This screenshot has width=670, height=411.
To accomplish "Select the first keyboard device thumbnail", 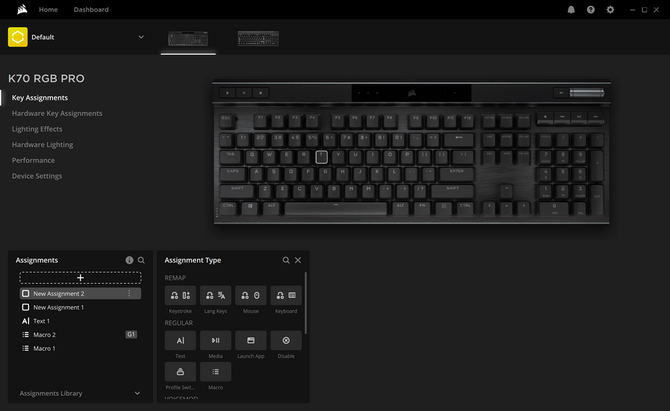I will point(188,39).
